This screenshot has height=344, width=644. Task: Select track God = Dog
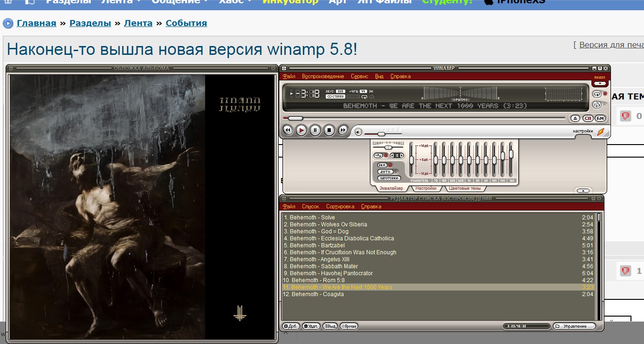[x=438, y=232]
